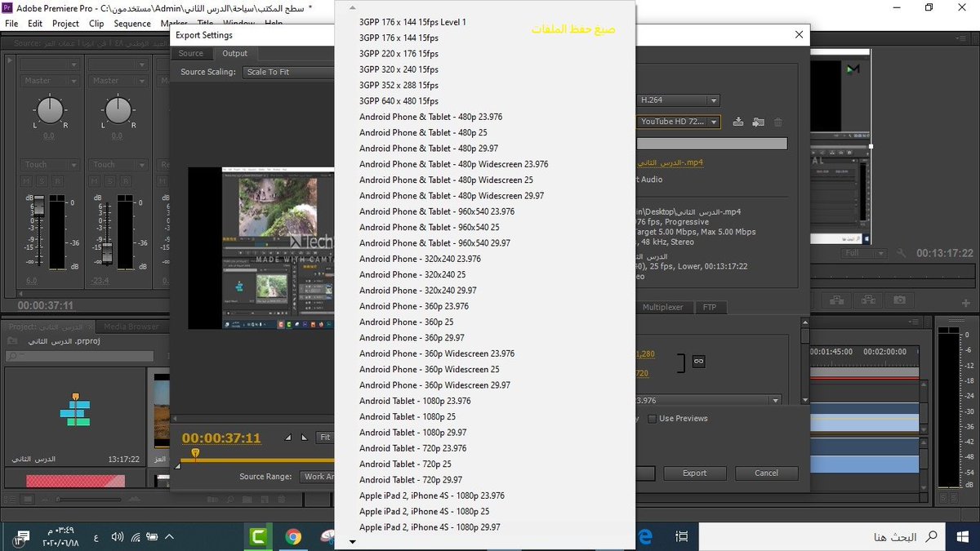The height and width of the screenshot is (551, 980).
Task: Open the Multiplexer tab
Action: coord(662,308)
